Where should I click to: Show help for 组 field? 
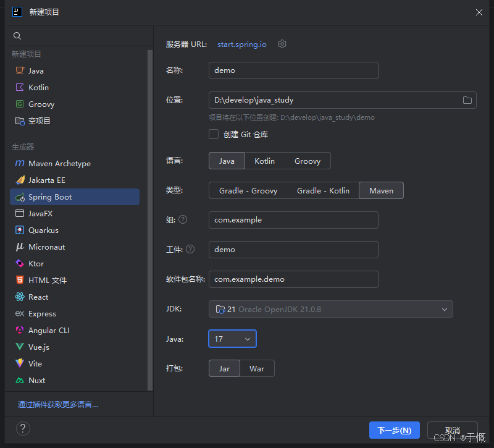pyautogui.click(x=183, y=219)
